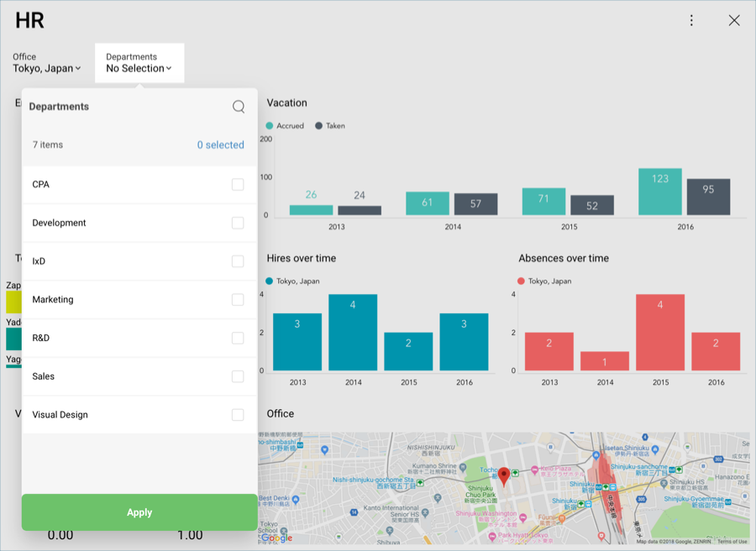Close the HR dashboard with X icon
The image size is (756, 551).
[734, 21]
